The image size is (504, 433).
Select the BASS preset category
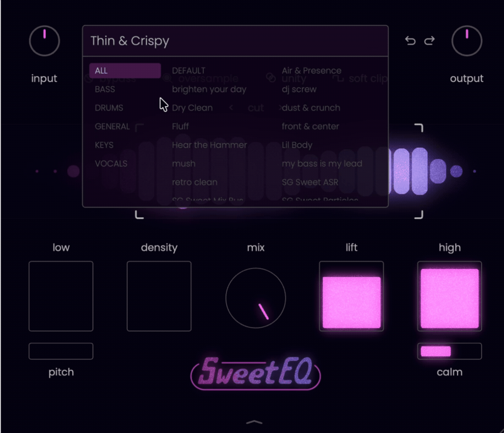[x=105, y=89]
